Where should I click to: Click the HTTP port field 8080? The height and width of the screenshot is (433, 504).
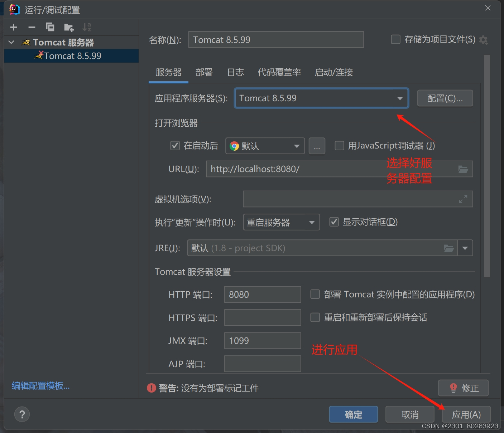(263, 295)
